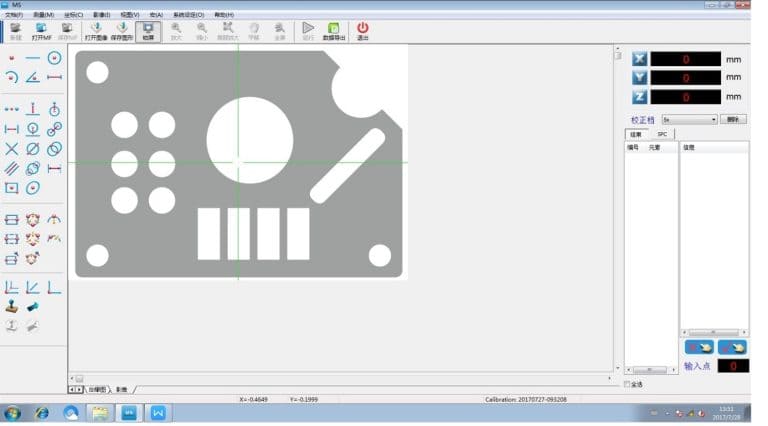The image size is (768, 426).
Task: Select the parallel lines tool
Action: [11, 168]
